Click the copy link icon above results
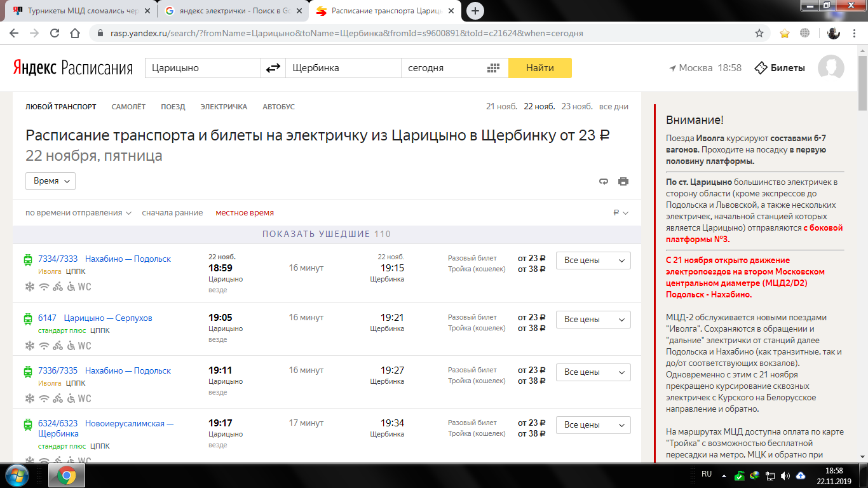Viewport: 868px width, 488px height. [604, 181]
